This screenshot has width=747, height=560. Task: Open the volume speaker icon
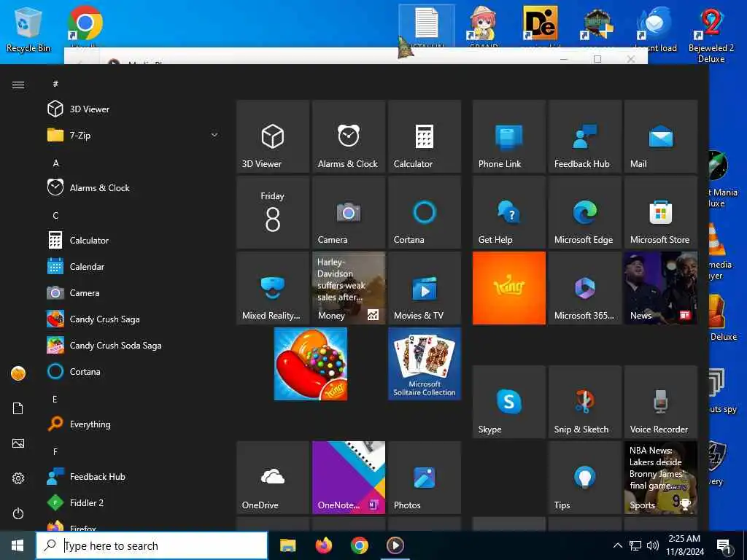point(653,545)
